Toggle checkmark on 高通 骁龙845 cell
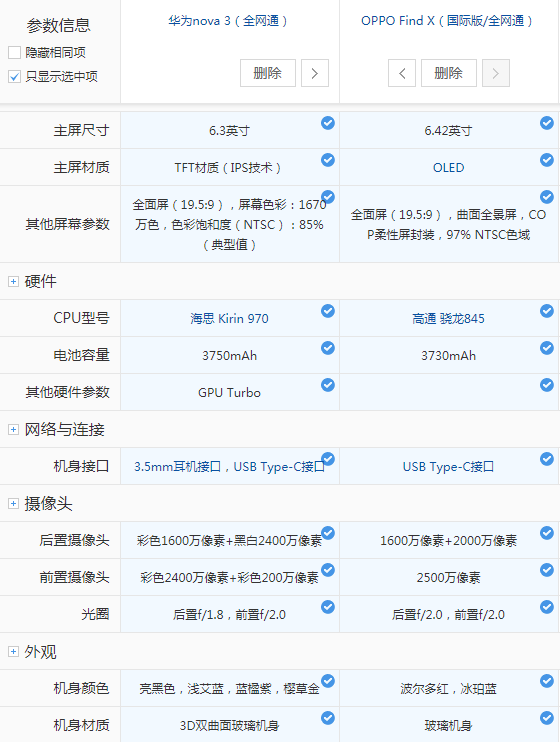This screenshot has width=560, height=742. 547,311
